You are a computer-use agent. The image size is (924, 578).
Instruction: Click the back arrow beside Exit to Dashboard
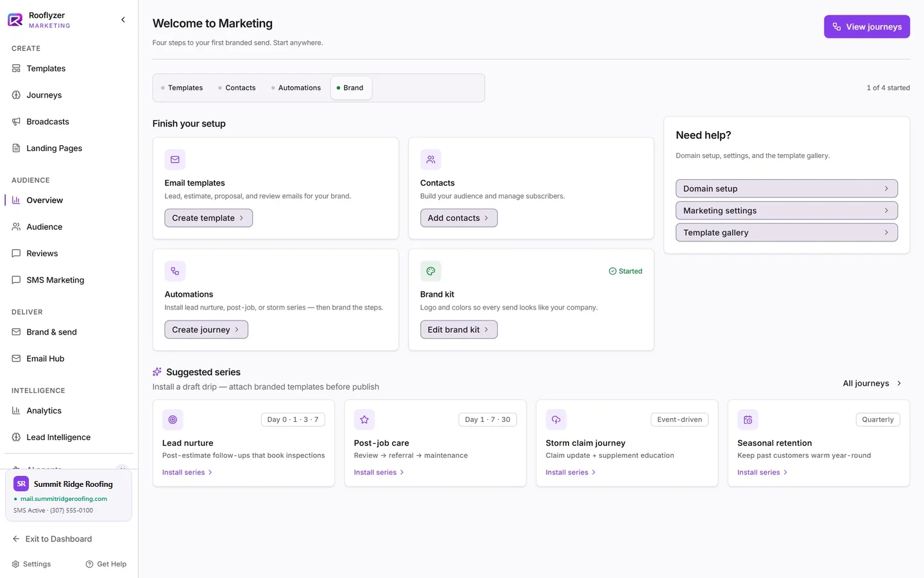pyautogui.click(x=16, y=539)
